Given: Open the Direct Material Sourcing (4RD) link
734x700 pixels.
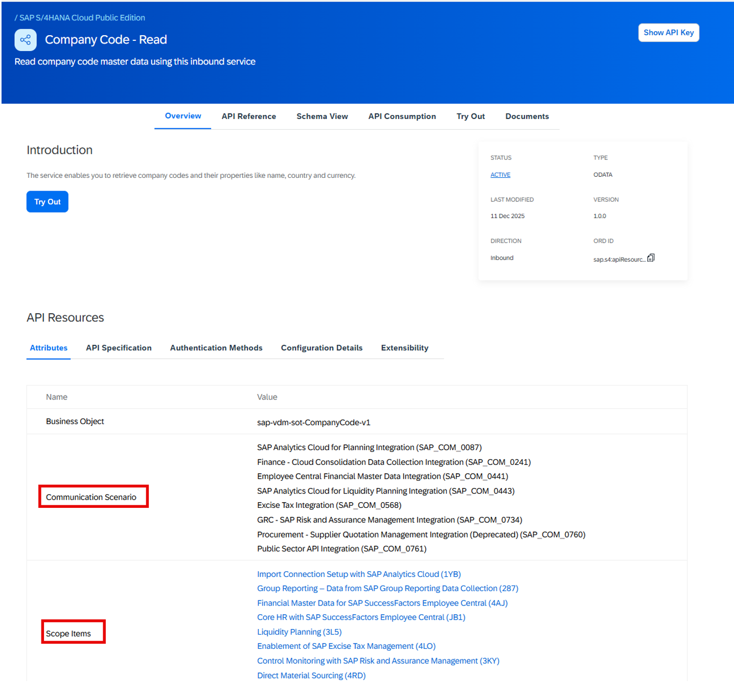Looking at the screenshot, I should pos(311,675).
